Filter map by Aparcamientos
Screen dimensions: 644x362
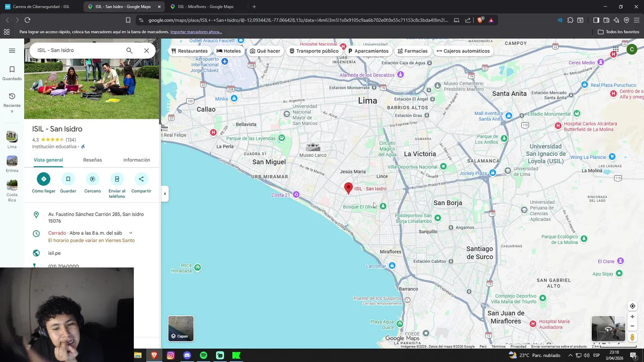coord(368,51)
